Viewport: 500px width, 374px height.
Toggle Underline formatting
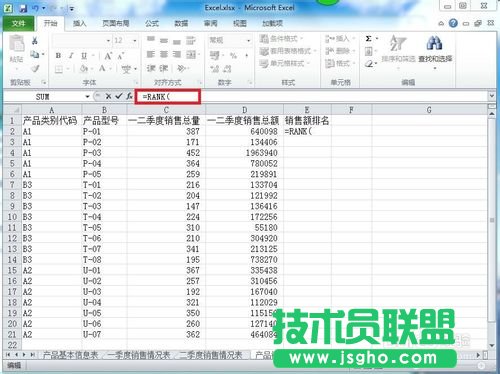[x=84, y=56]
